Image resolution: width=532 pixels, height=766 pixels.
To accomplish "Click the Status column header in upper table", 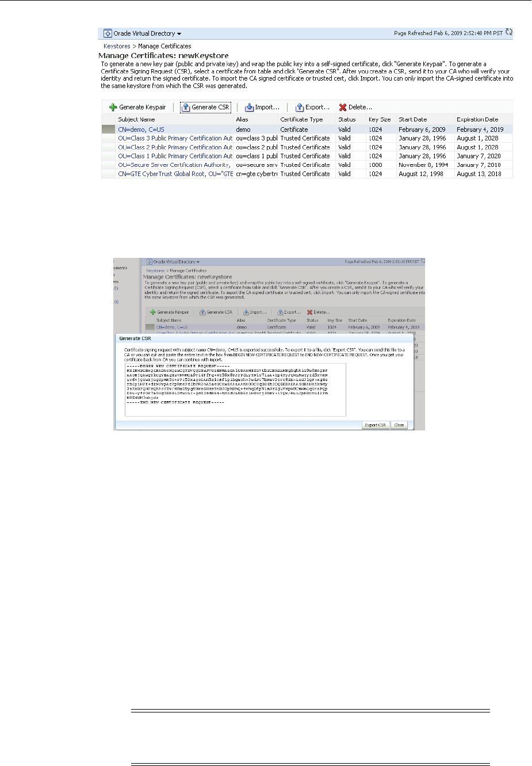I will (347, 119).
